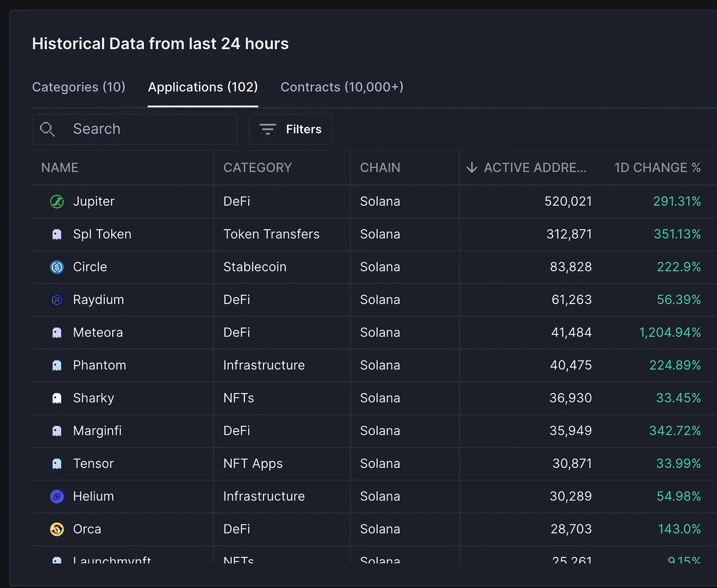This screenshot has height=588, width=717.
Task: Switch to the Contracts (10,000+) tab
Action: click(342, 87)
